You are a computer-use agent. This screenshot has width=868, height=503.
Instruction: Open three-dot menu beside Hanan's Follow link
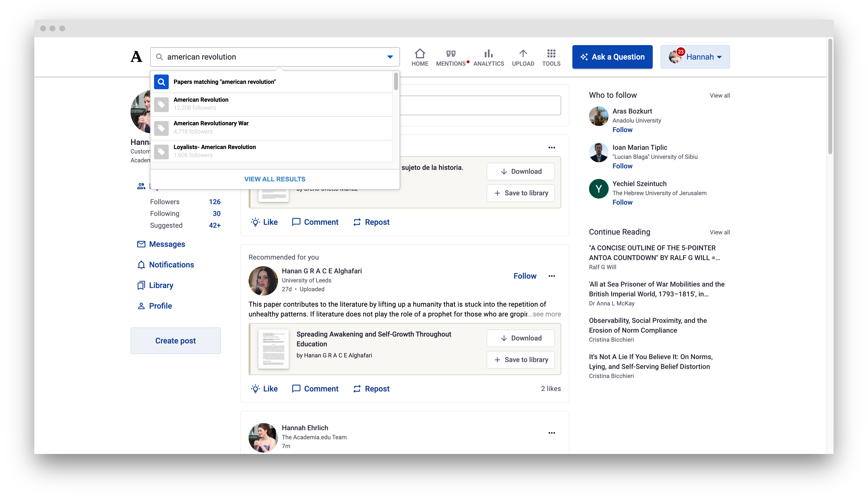[x=552, y=276]
